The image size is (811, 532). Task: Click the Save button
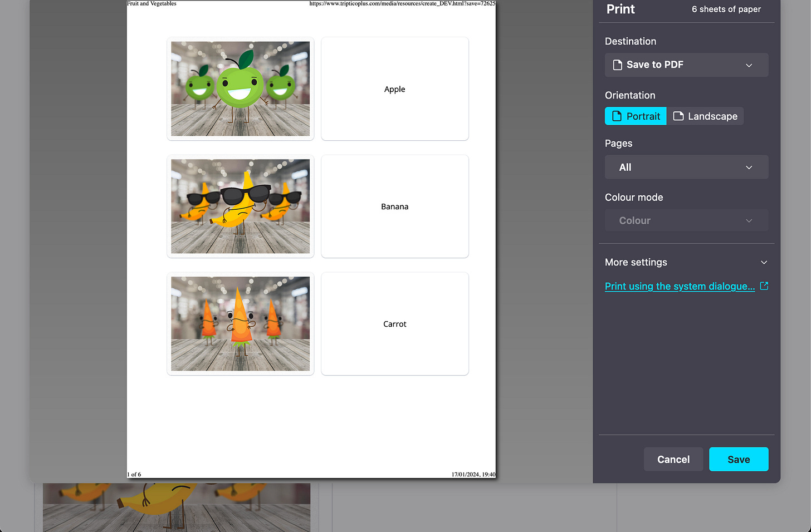pos(739,459)
